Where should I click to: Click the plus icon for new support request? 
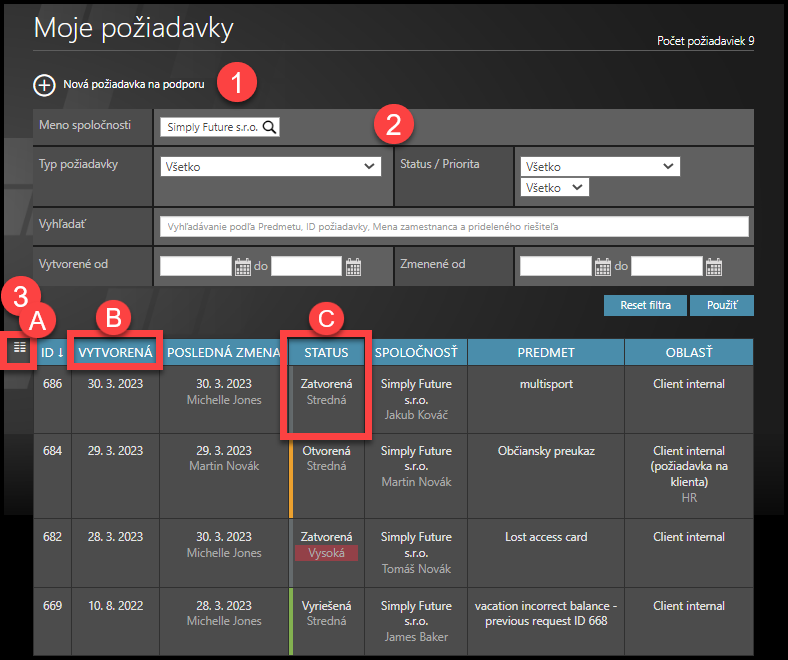click(44, 85)
